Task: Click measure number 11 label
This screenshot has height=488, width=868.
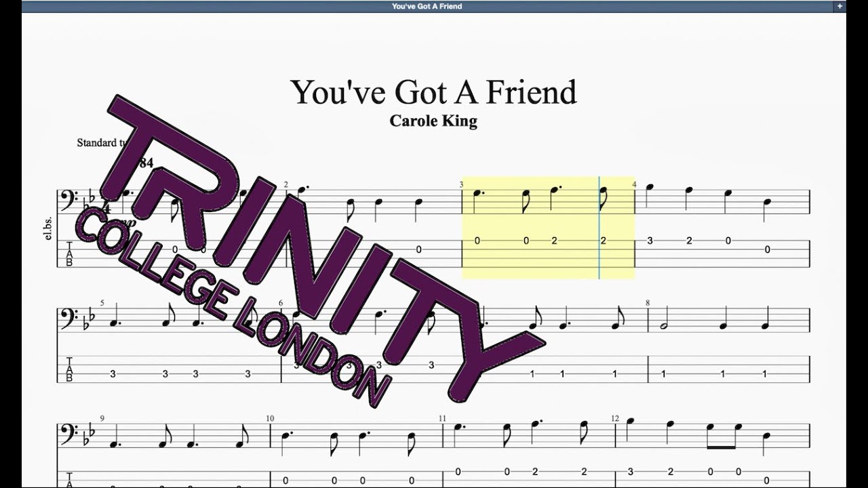Action: (x=442, y=418)
